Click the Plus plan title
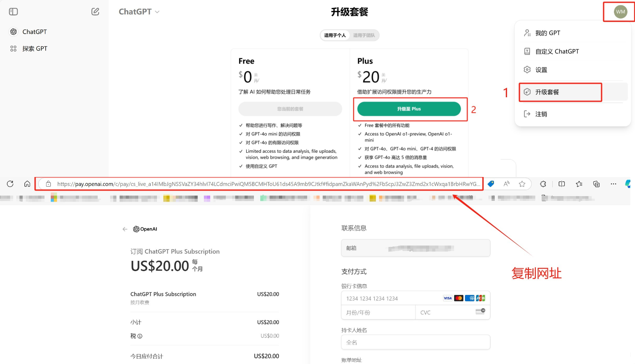 click(365, 61)
